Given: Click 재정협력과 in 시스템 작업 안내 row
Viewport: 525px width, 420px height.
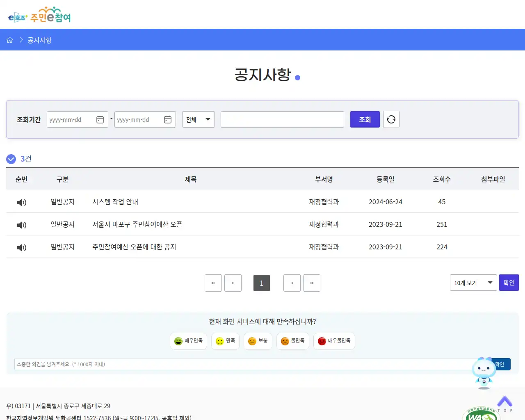Looking at the screenshot, I should tap(324, 202).
